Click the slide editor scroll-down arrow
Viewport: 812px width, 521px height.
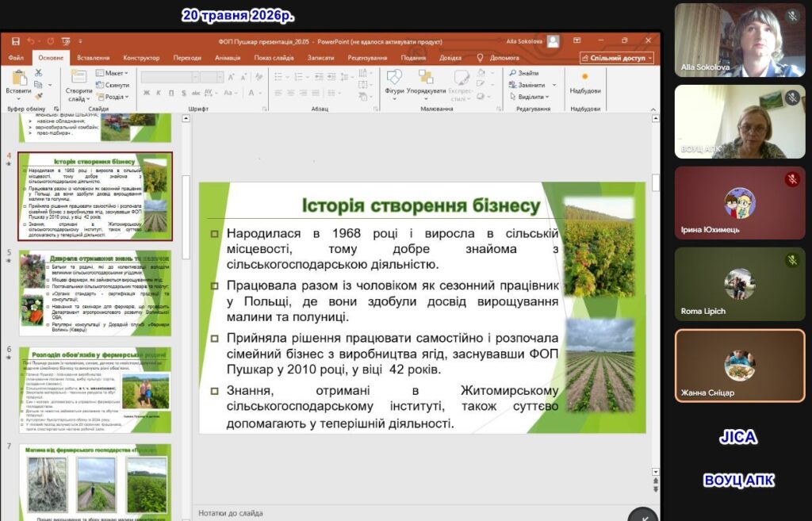coord(656,472)
